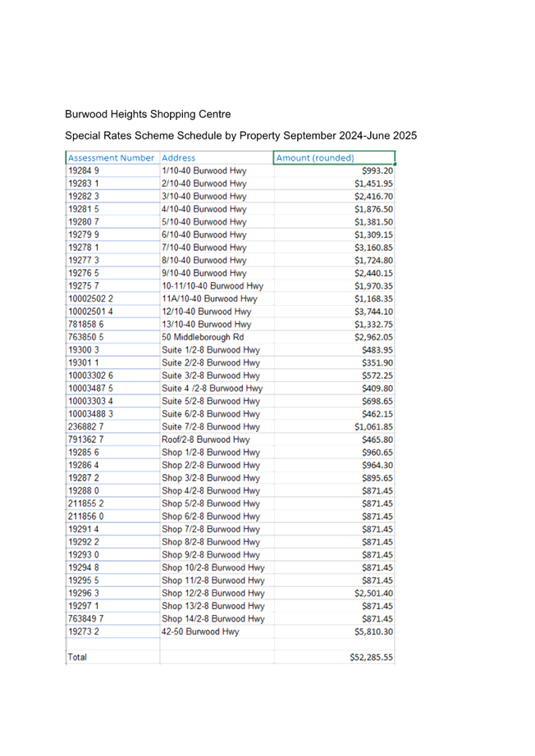Select the amount $1,381.50
This screenshot has height=756, width=535.
(x=373, y=221)
